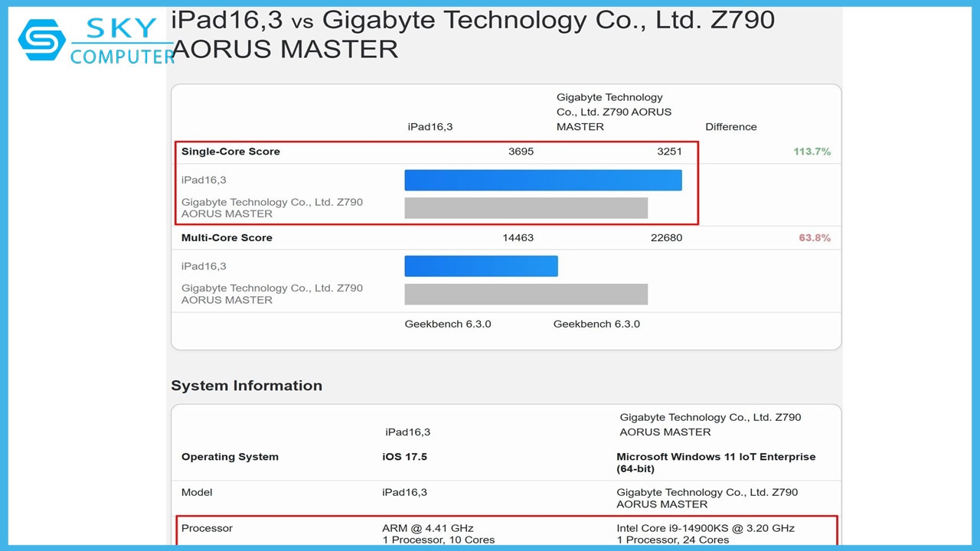Click the gray Gigabyte Multi-Core bar
This screenshot has height=551, width=980.
click(526, 295)
